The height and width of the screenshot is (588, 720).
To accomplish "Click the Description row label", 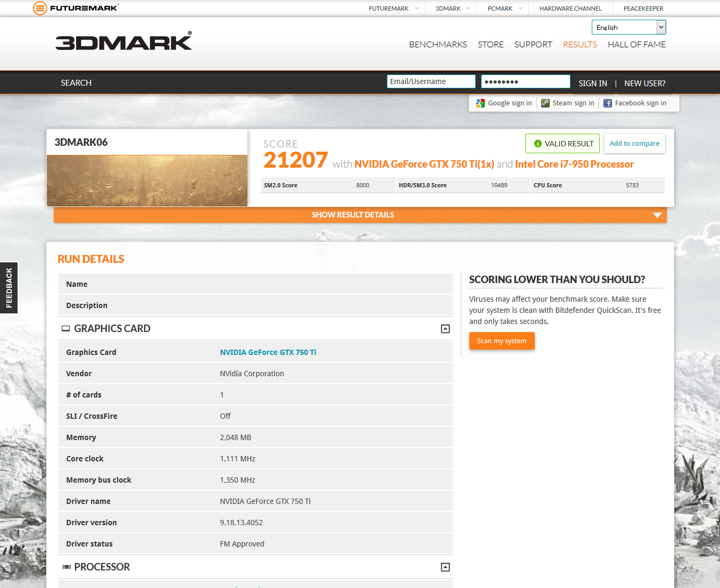I will pos(87,305).
